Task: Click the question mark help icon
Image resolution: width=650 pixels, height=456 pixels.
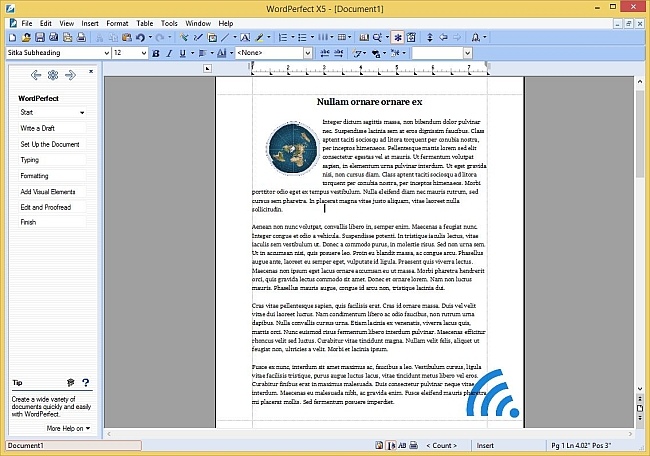Action: point(85,382)
